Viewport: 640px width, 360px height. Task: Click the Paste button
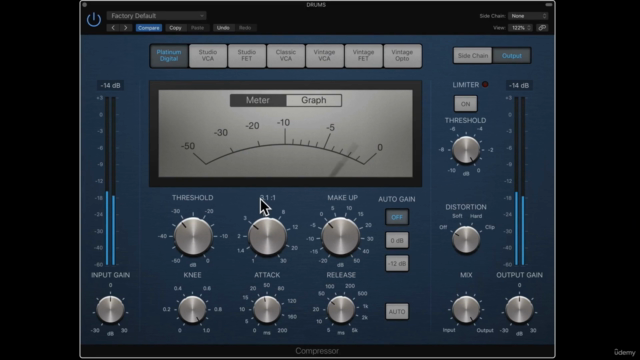click(x=197, y=28)
